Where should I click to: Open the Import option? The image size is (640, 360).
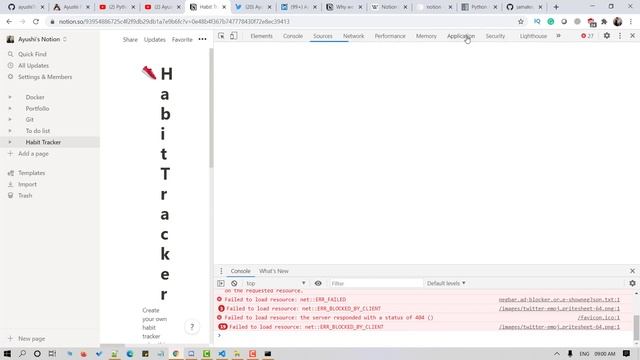point(27,184)
